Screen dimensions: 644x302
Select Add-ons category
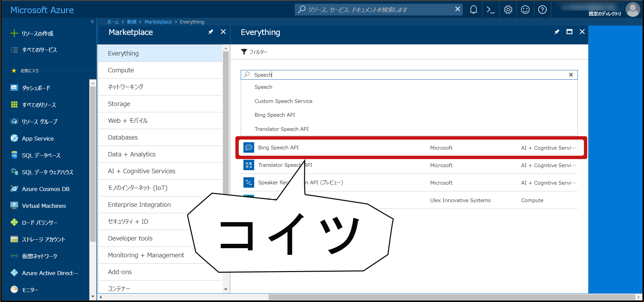[160, 272]
